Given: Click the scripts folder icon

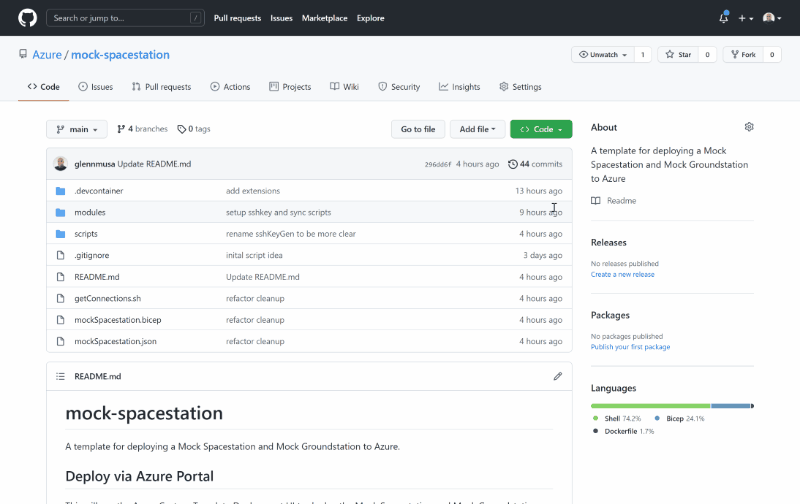Looking at the screenshot, I should 60,234.
